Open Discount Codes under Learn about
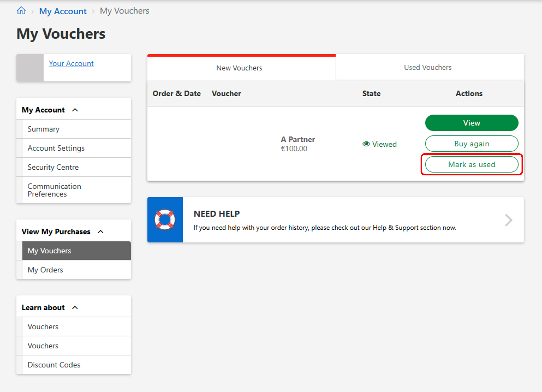Viewport: 542px width, 392px height. (x=77, y=365)
